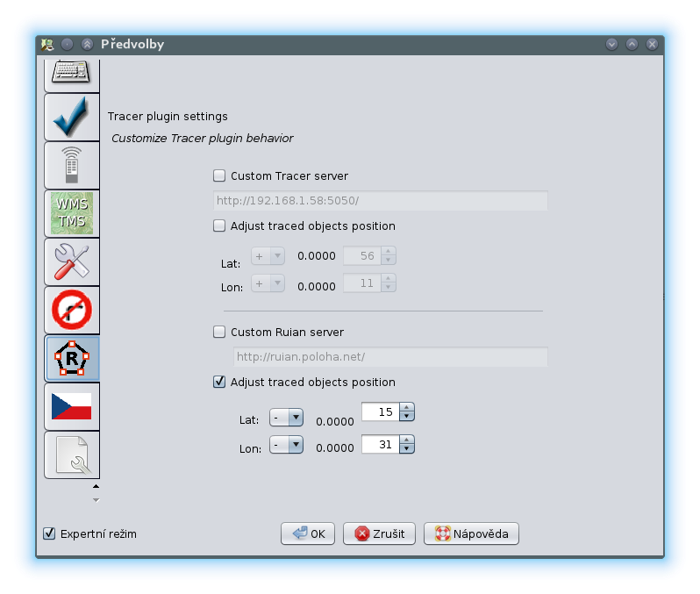Decrease the Ruian Lon value 31
This screenshot has width=700, height=594.
click(407, 449)
